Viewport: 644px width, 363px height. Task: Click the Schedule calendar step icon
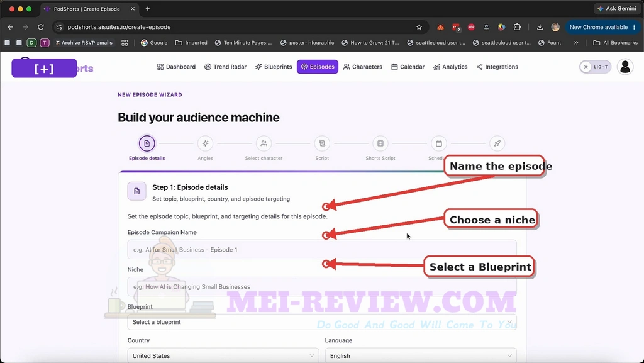click(438, 143)
